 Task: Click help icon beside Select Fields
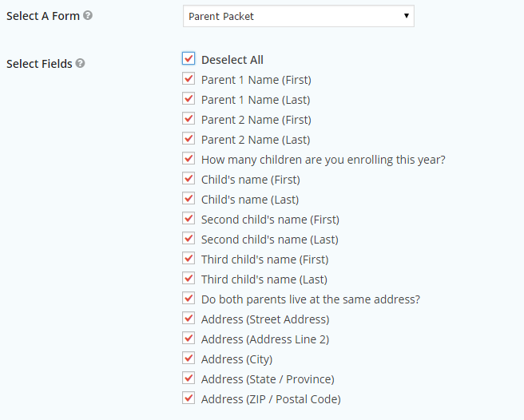click(x=80, y=63)
